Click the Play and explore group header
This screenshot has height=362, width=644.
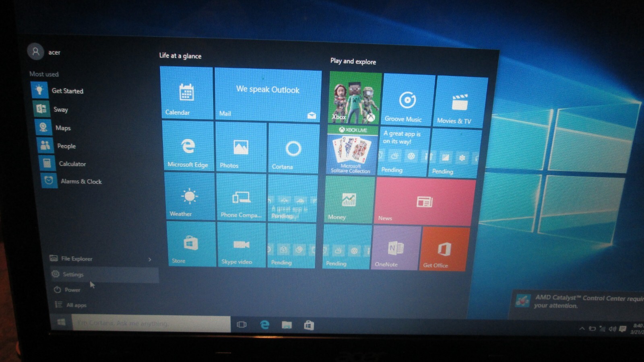point(353,61)
